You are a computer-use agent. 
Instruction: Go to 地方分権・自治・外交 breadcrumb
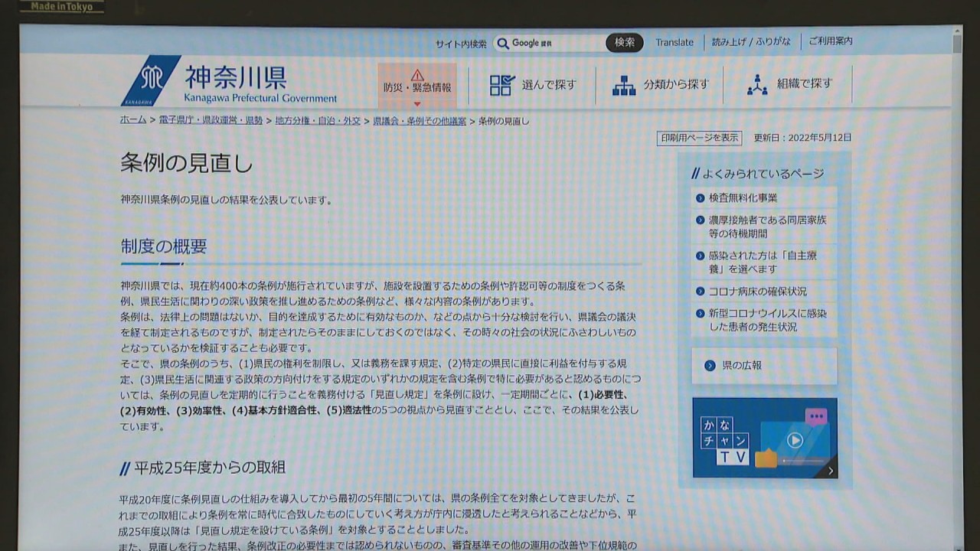tap(318, 121)
